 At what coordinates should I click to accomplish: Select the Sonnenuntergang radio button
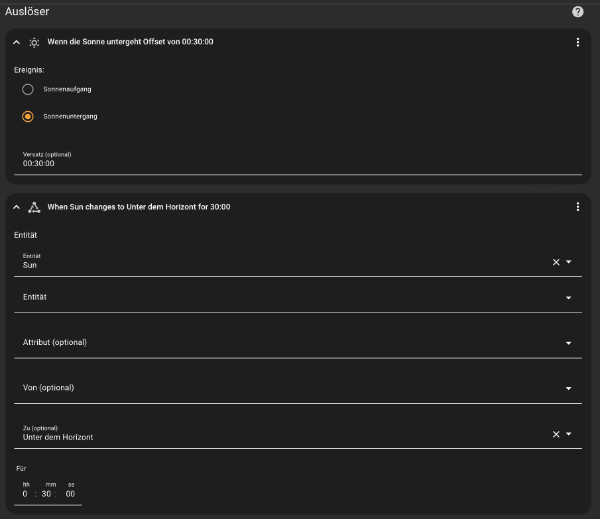(28, 116)
